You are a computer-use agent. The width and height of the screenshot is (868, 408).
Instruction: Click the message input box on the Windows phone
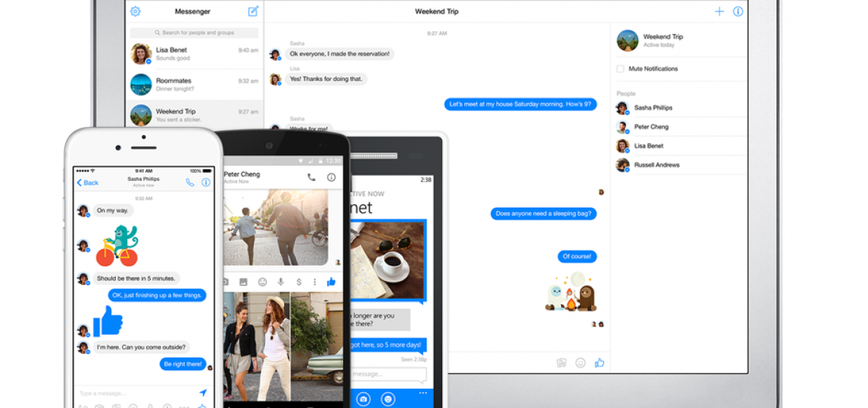(x=388, y=374)
